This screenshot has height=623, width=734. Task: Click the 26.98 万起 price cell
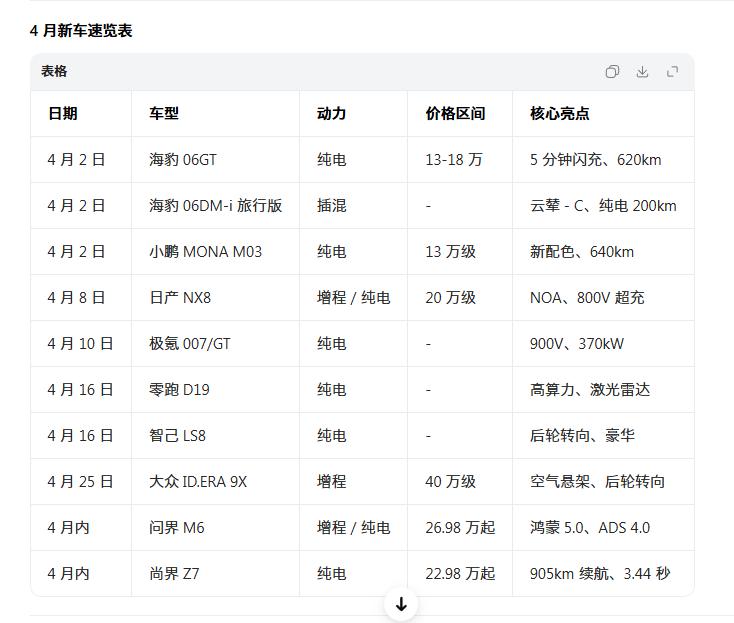(x=460, y=528)
